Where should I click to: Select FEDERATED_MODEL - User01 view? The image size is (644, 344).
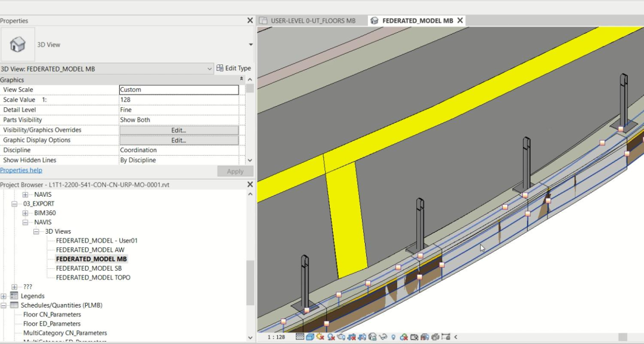pyautogui.click(x=97, y=240)
